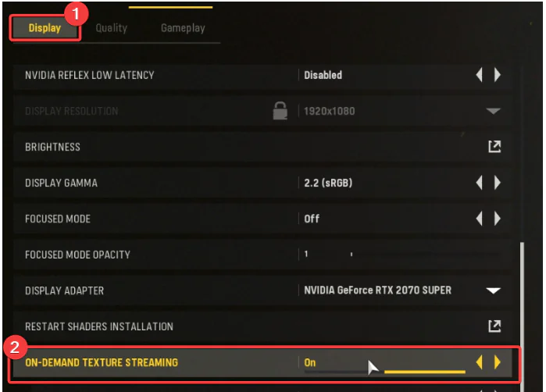Open the Brightness external settings icon

click(494, 147)
